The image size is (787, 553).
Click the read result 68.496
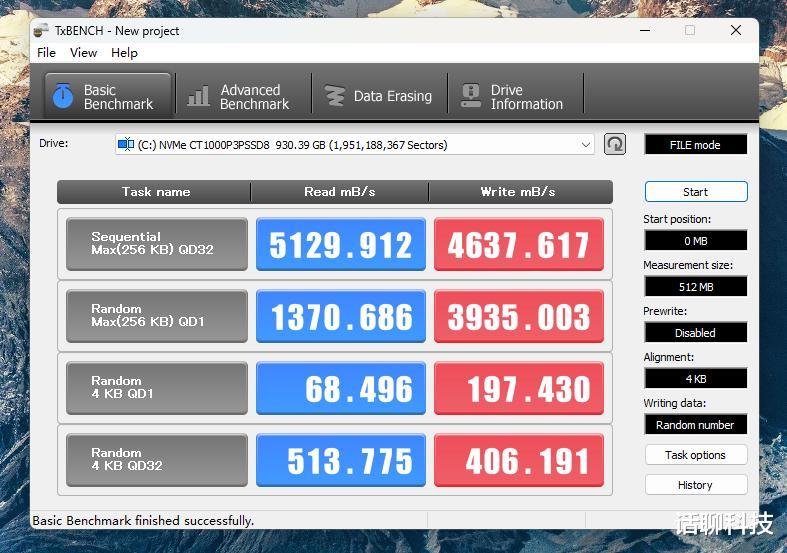(341, 388)
